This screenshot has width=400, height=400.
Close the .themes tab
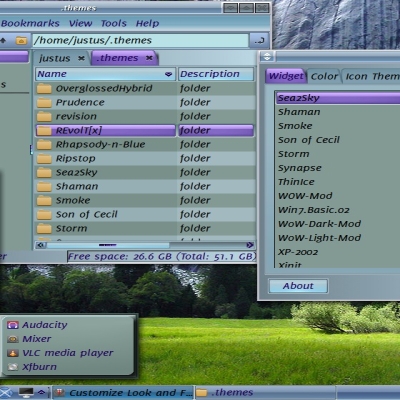click(149, 58)
